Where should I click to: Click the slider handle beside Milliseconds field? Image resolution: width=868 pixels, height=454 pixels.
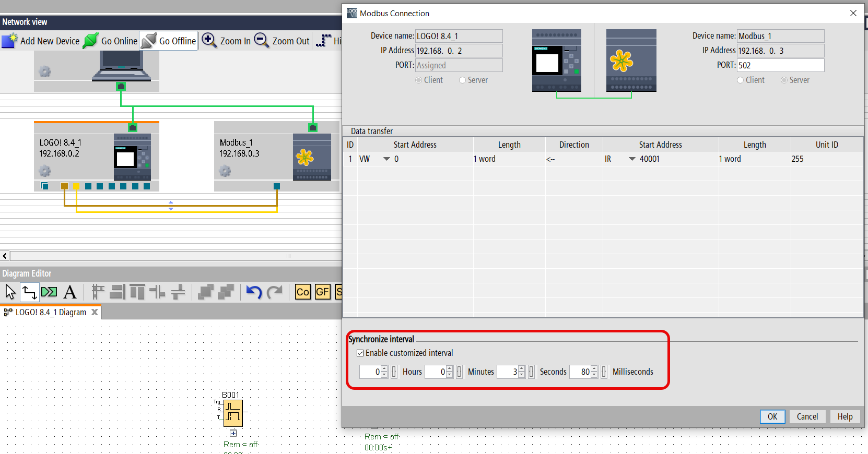coord(604,372)
